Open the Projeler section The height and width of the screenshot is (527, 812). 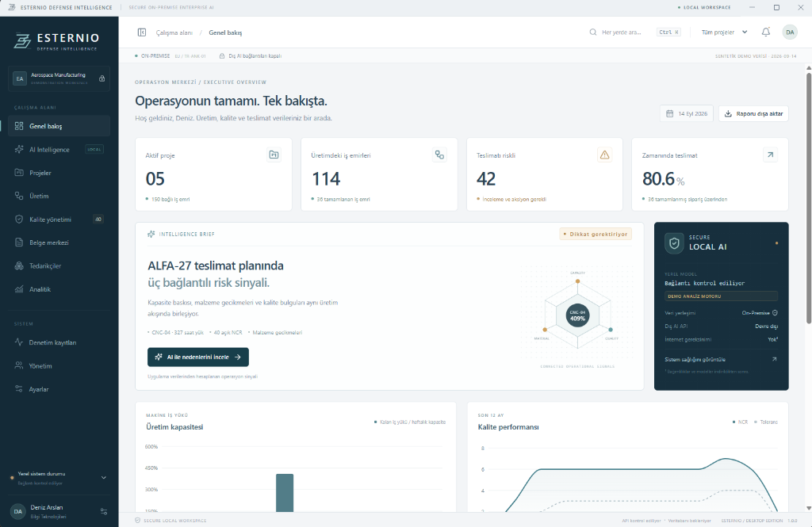coord(59,173)
